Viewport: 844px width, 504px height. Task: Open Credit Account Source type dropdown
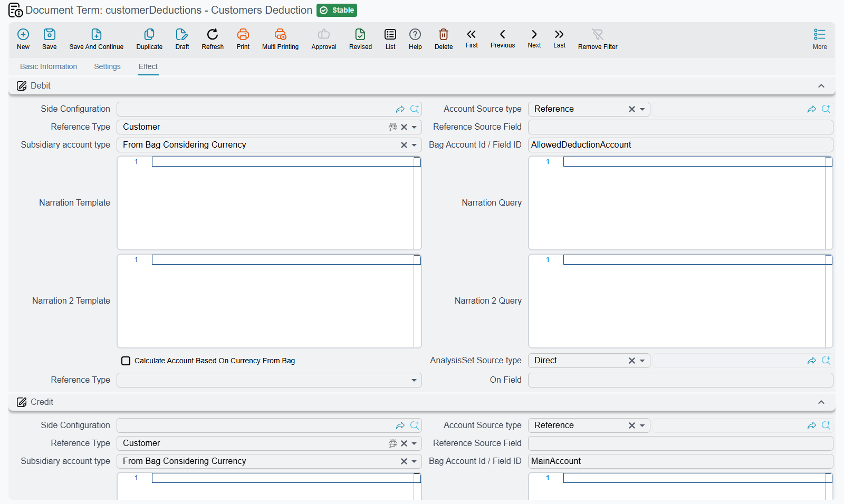(642, 425)
